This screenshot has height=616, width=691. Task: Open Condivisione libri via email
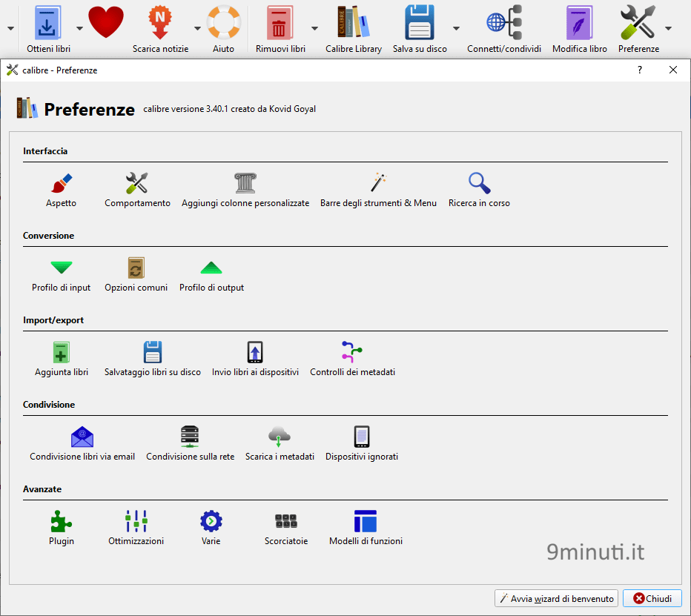point(82,444)
